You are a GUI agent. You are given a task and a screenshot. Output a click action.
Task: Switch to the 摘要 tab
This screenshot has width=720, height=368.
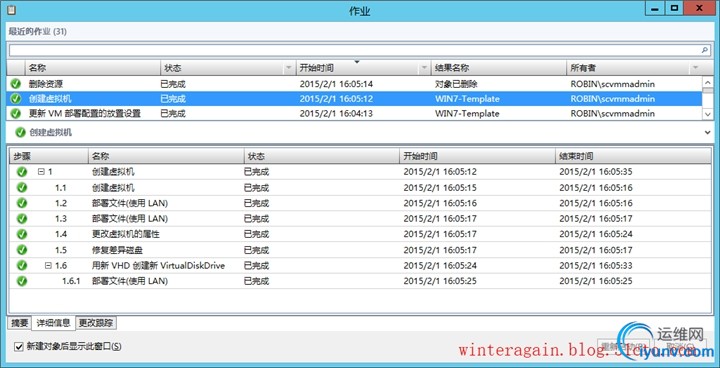point(20,323)
